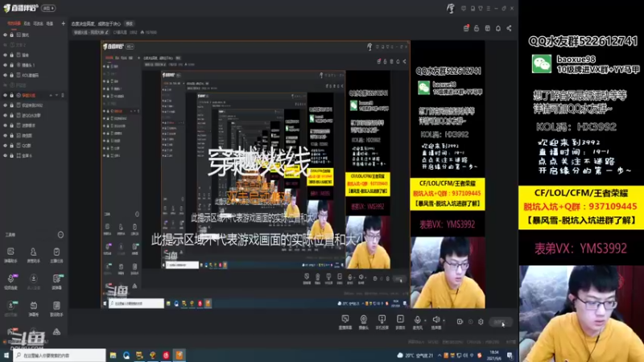Screen dimensions: 644x362
Task: Hide the red highlighted 穿越火线 source
Action: 6,95
